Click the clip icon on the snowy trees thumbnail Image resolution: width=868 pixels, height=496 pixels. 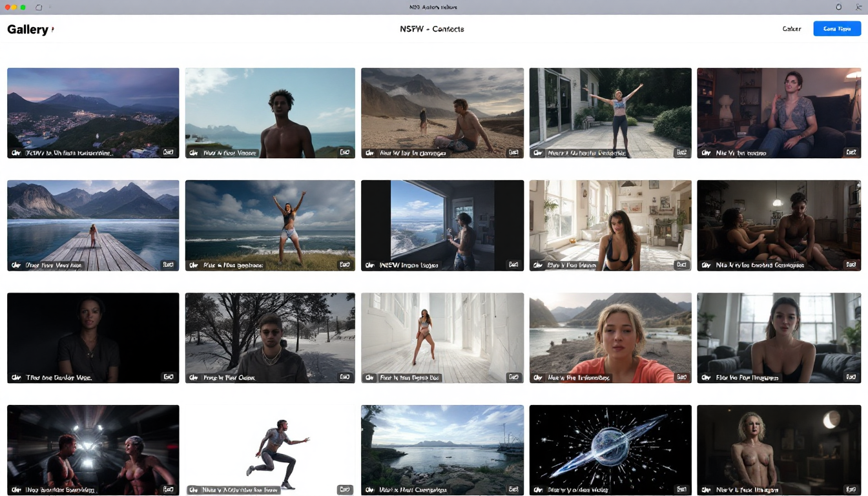[x=192, y=377]
